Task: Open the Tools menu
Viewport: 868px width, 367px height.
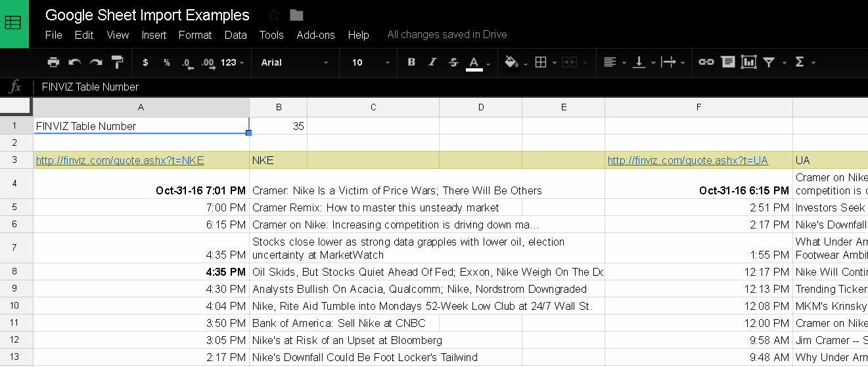Action: [271, 35]
